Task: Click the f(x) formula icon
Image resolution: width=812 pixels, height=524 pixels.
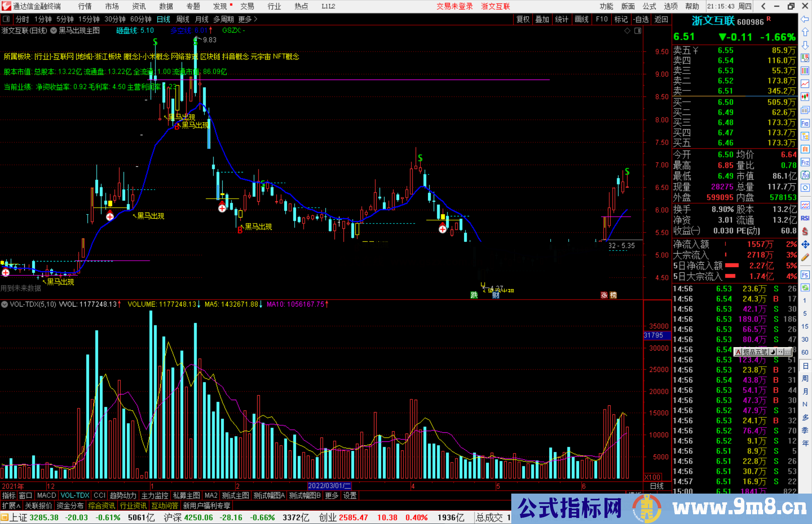Action: tap(805, 175)
